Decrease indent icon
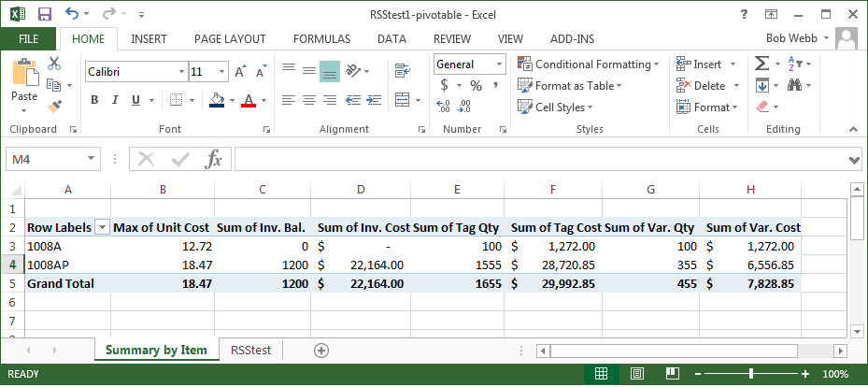The width and height of the screenshot is (868, 387). pyautogui.click(x=352, y=100)
